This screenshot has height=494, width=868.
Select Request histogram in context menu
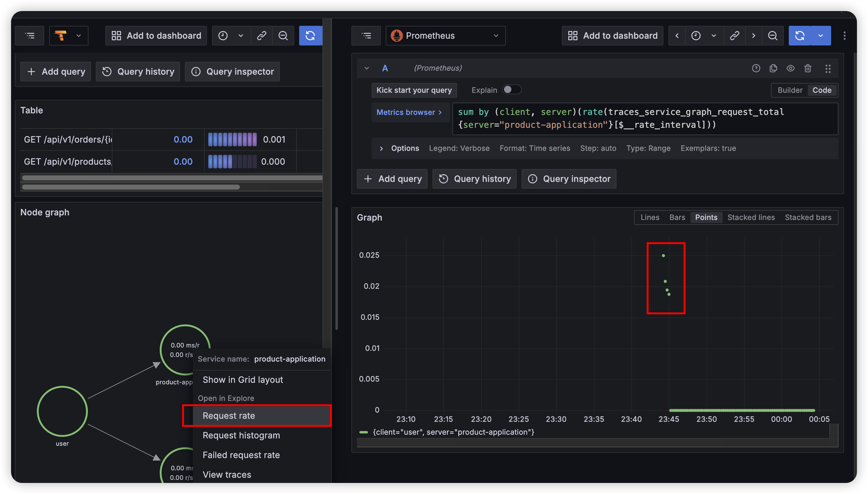(241, 435)
